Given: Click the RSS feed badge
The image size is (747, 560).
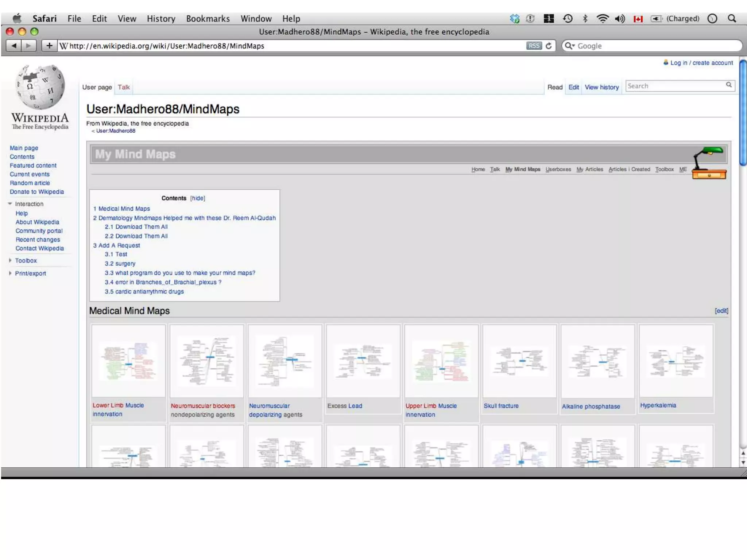Looking at the screenshot, I should [534, 46].
